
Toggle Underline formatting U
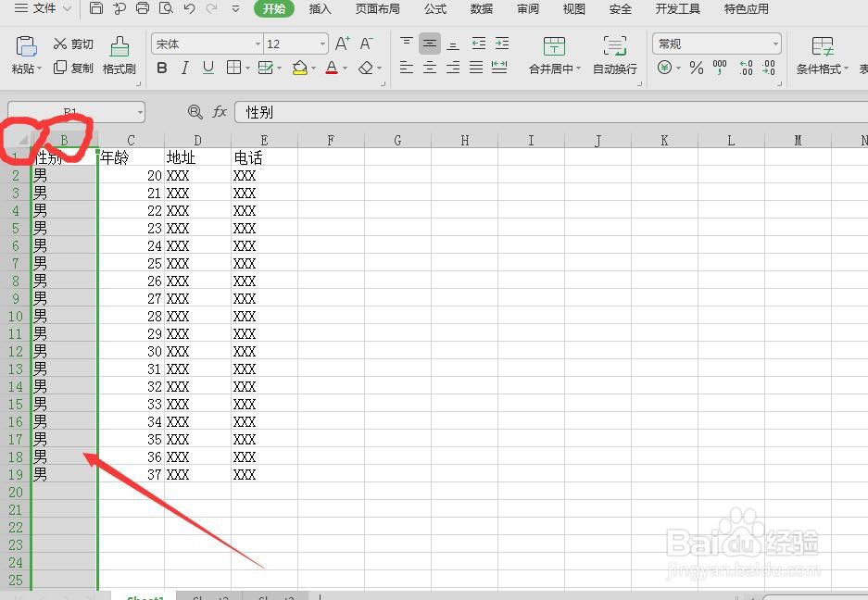tap(208, 68)
